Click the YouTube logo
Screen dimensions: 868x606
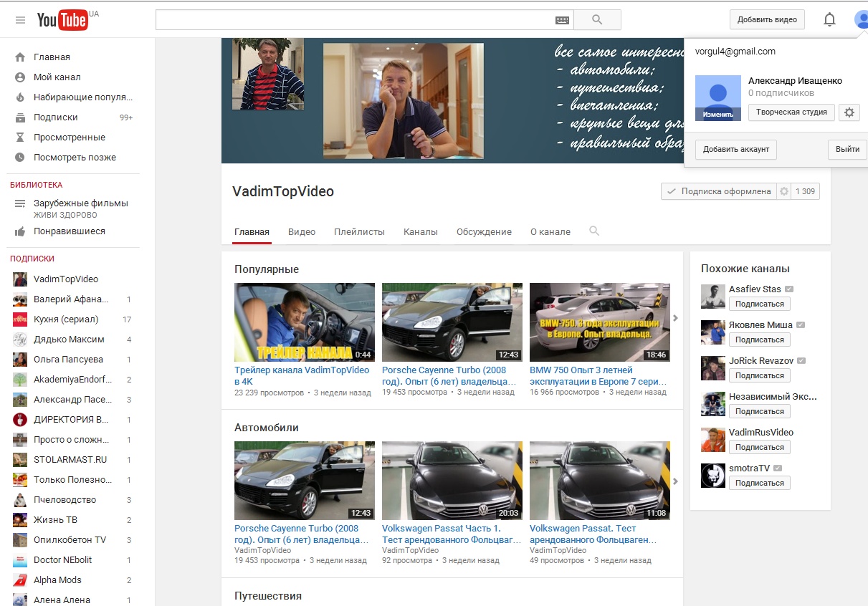click(x=63, y=20)
